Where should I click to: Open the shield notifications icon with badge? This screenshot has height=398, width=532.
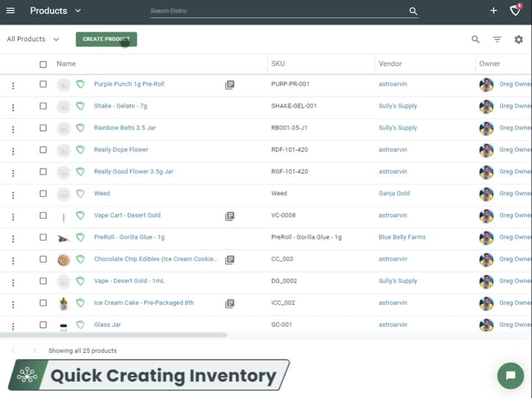point(515,11)
